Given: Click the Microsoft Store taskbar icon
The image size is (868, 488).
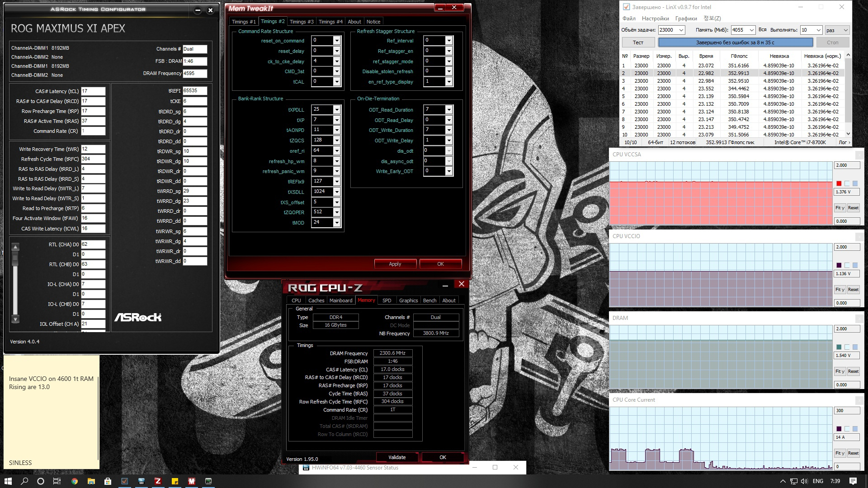Looking at the screenshot, I should pos(108,481).
